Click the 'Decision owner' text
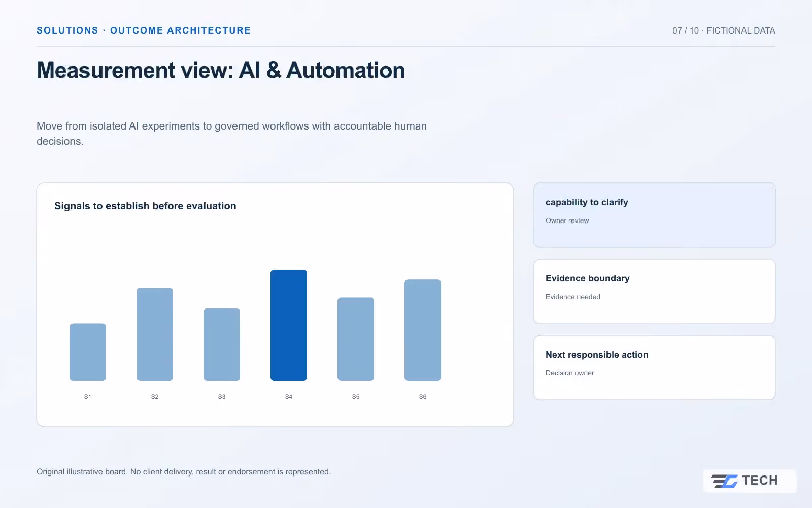This screenshot has height=508, width=812. coord(569,373)
